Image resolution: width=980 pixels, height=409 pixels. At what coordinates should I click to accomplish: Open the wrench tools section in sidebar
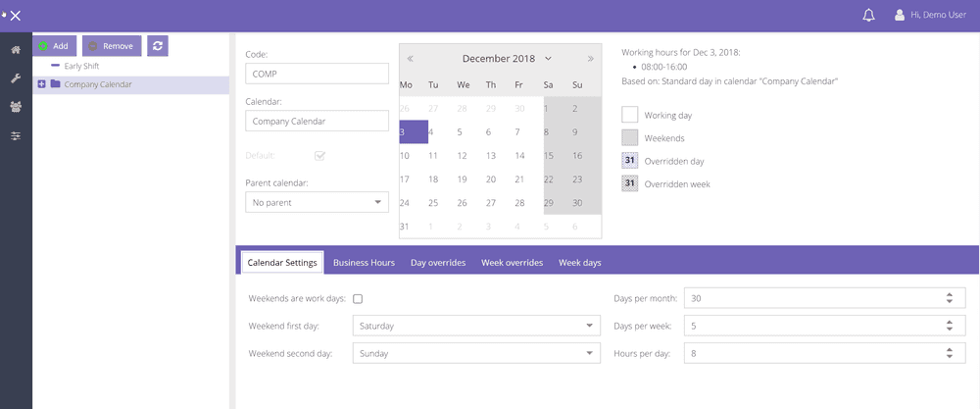[x=16, y=78]
